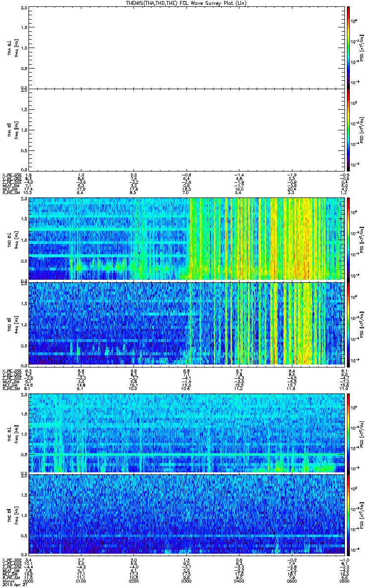Click the 'PSD [nT²/Hz]' label beside THA BL
Screen dimensions: 368x588
pos(362,48)
